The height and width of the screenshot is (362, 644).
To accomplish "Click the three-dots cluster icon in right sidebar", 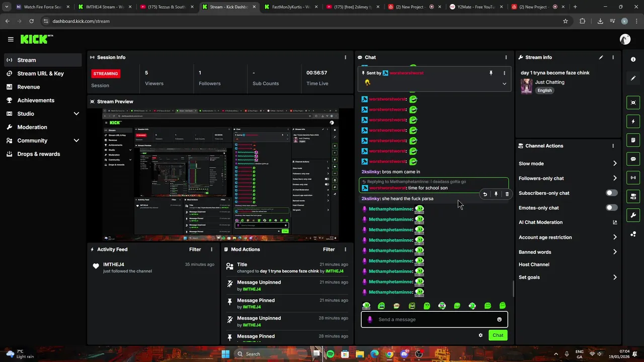I will [x=633, y=234].
